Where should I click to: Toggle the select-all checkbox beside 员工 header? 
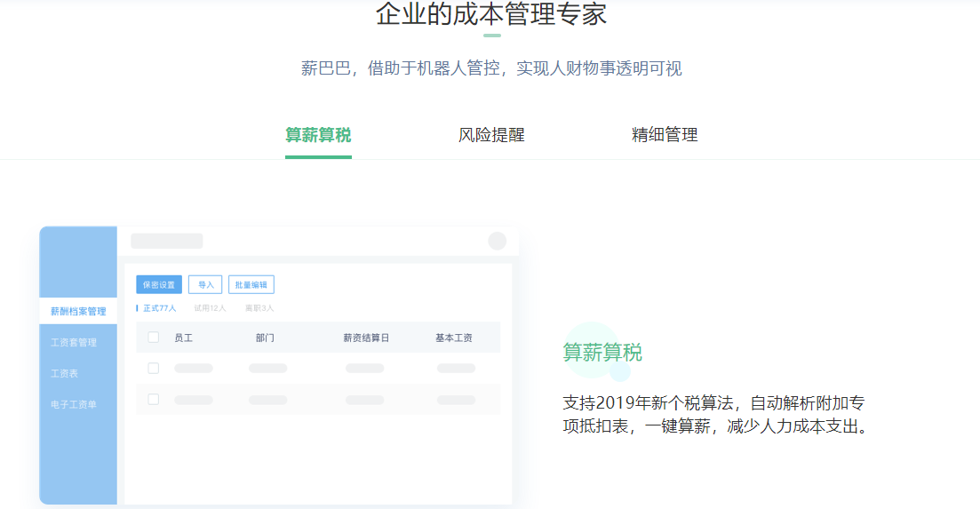coord(153,338)
